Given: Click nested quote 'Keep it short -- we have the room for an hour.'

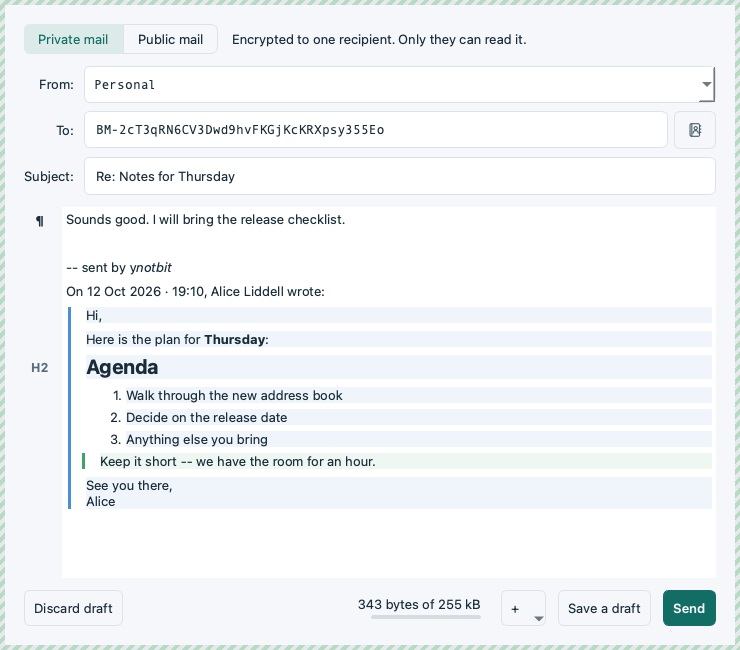Looking at the screenshot, I should pyautogui.click(x=238, y=461).
